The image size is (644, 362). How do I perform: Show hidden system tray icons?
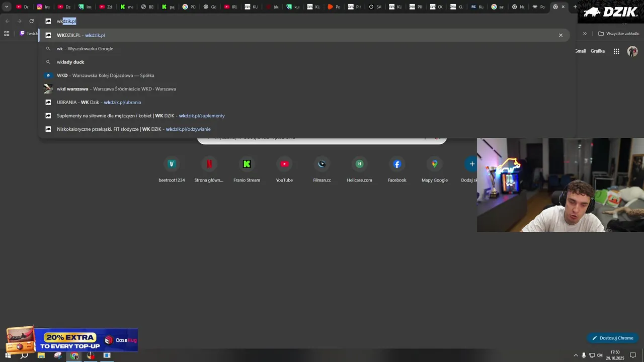[576, 355]
